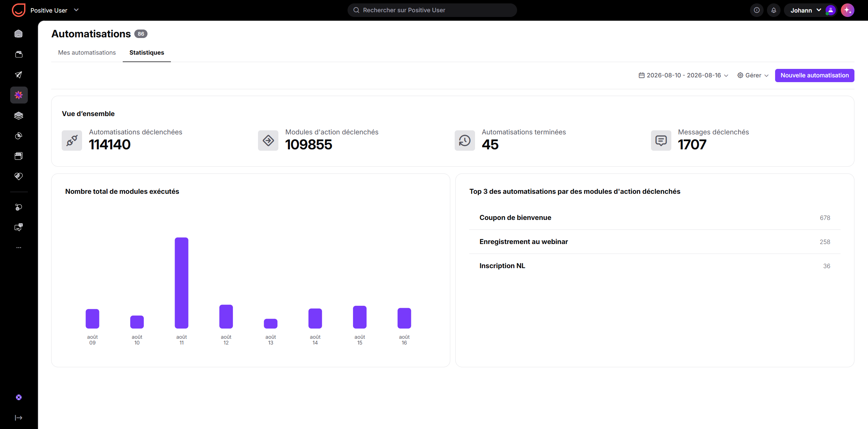This screenshot has width=868, height=429.
Task: Open the connected circles sidebar icon
Action: pyautogui.click(x=19, y=207)
